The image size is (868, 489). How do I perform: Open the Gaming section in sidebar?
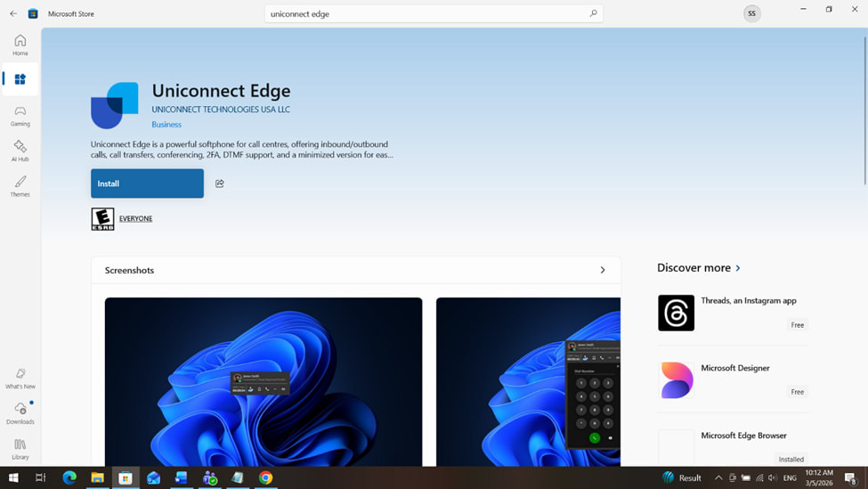coord(20,116)
